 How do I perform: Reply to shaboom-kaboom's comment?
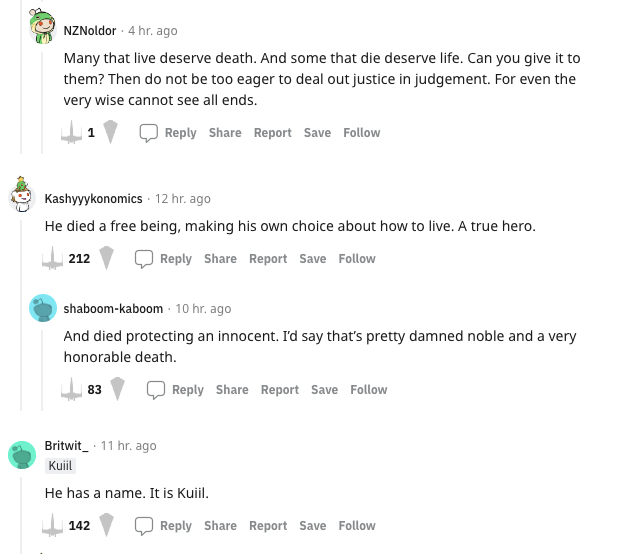[x=175, y=389]
